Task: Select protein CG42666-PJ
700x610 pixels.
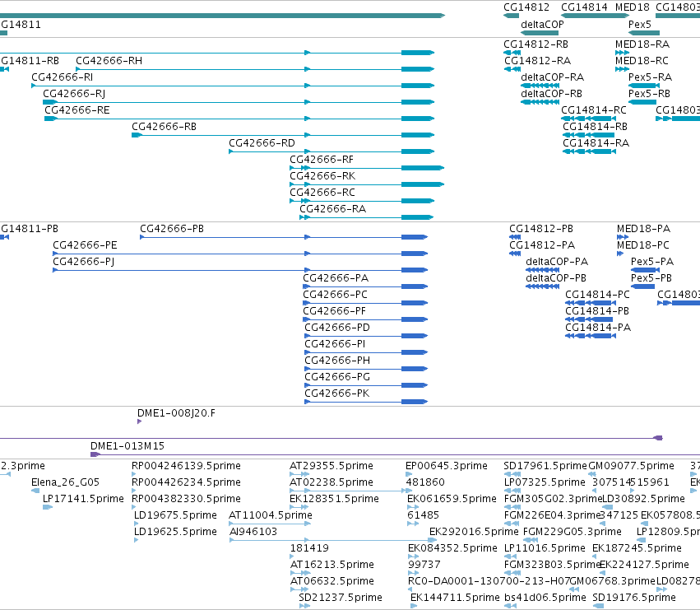Action: tap(83, 262)
